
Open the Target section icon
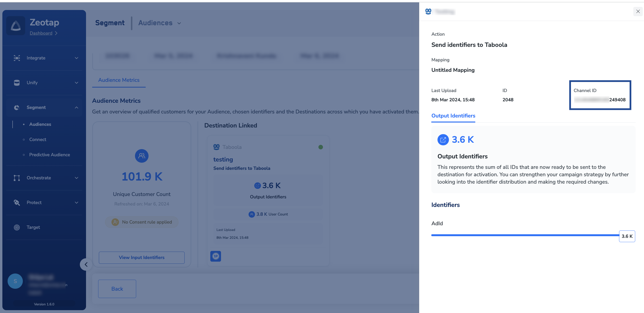(17, 227)
